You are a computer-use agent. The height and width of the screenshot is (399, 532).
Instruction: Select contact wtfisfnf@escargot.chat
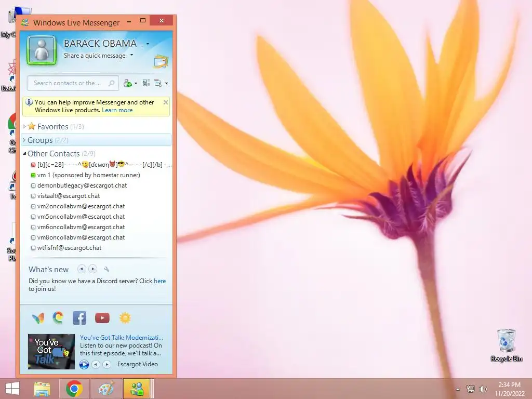tap(66, 248)
